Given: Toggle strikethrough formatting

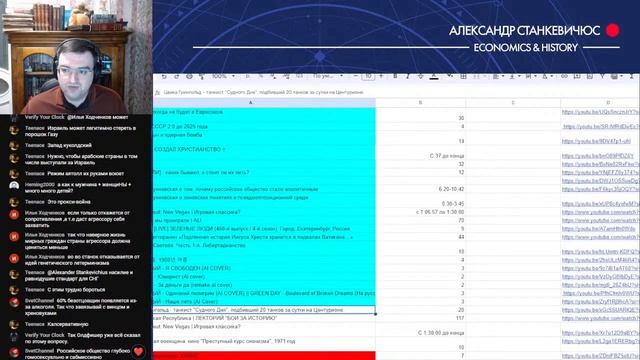Looking at the screenshot, I should click(x=420, y=76).
